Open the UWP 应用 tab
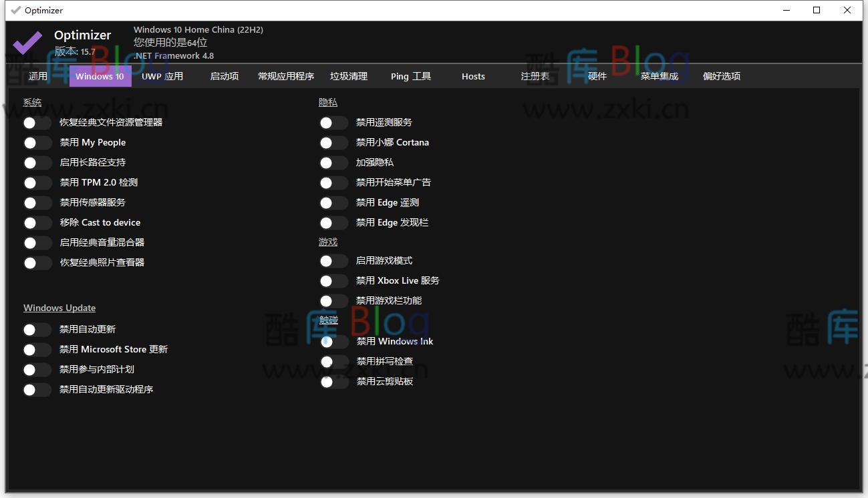 (x=162, y=76)
